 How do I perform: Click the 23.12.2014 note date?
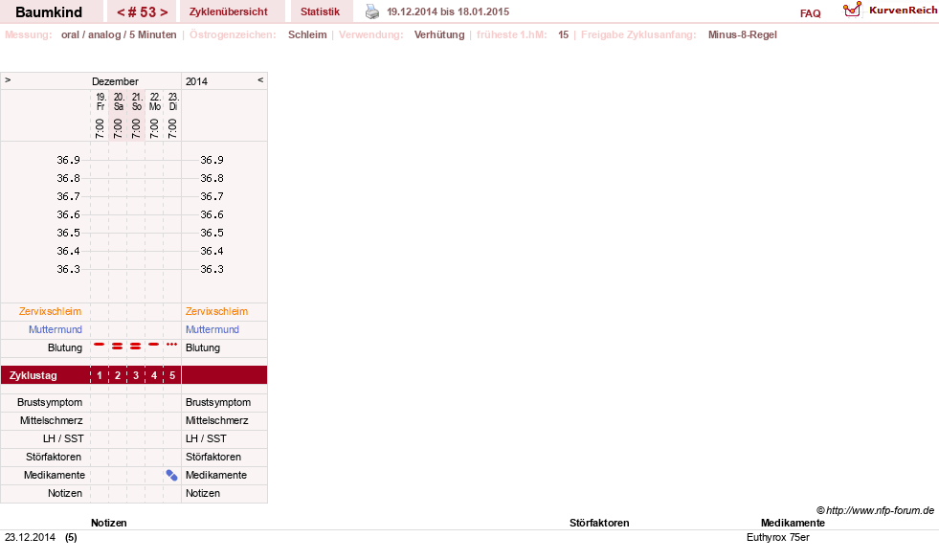[30, 537]
